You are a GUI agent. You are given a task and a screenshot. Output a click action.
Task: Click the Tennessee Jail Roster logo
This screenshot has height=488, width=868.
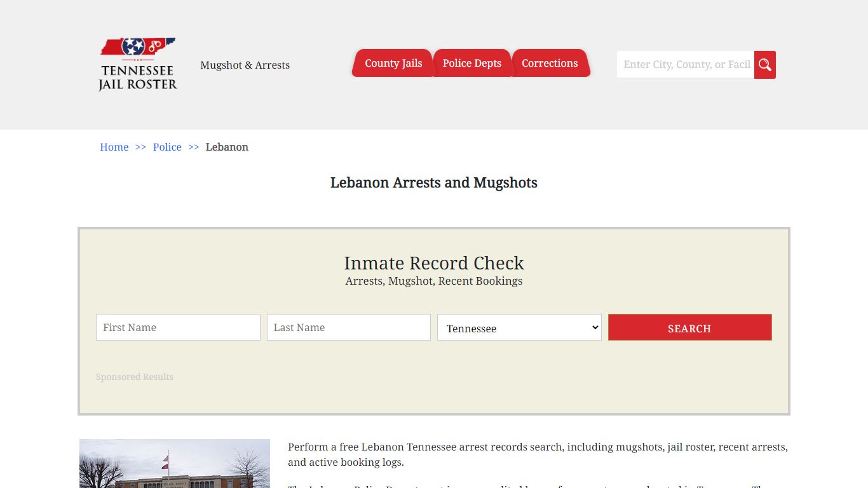coord(138,64)
